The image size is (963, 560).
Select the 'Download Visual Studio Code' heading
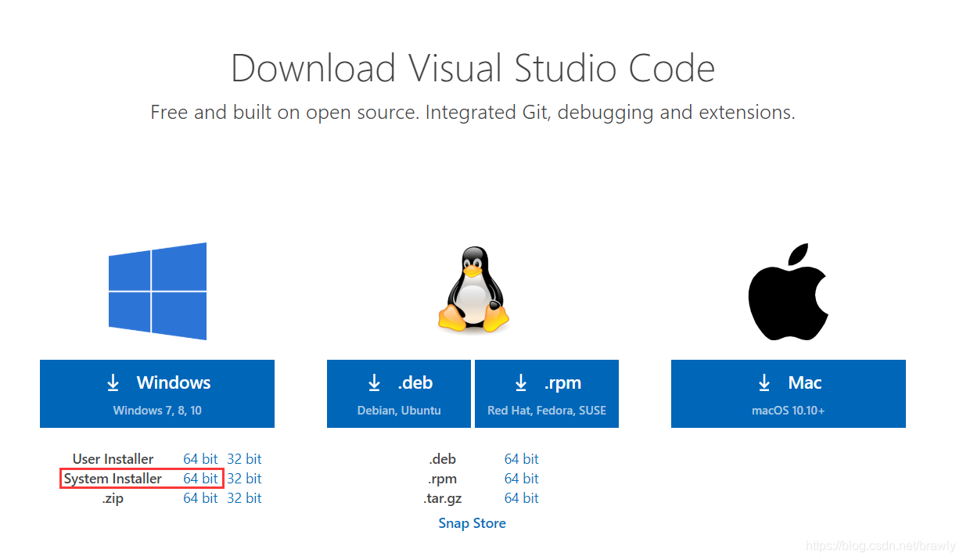(x=473, y=68)
